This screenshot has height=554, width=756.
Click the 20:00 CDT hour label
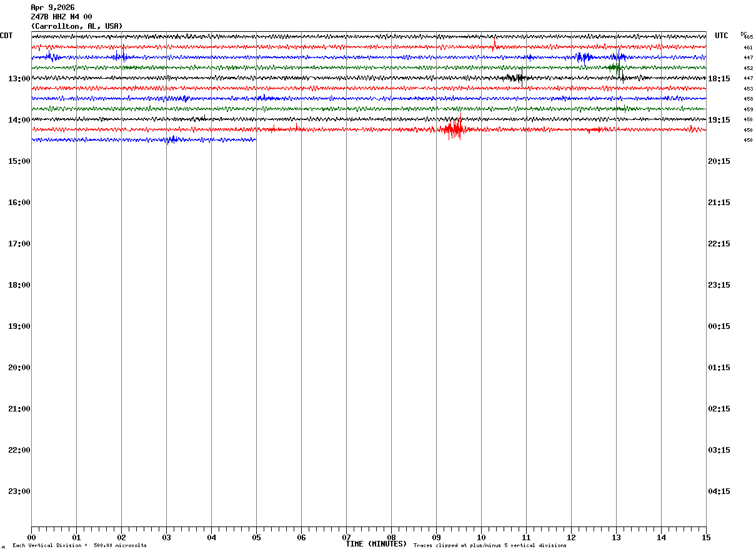[19, 367]
